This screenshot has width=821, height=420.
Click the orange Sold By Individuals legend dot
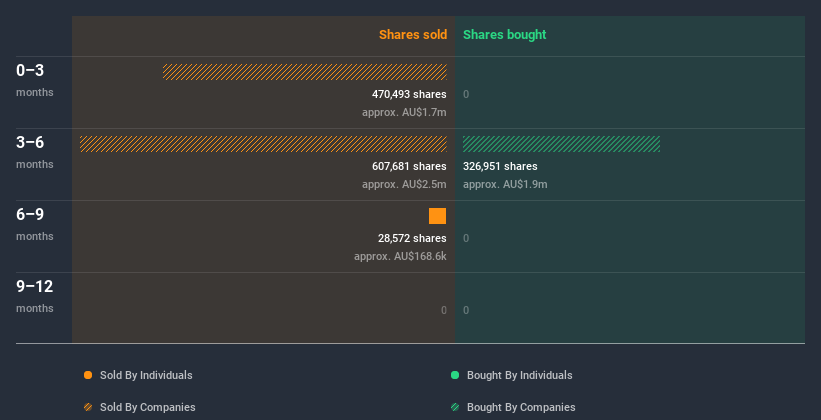point(88,375)
